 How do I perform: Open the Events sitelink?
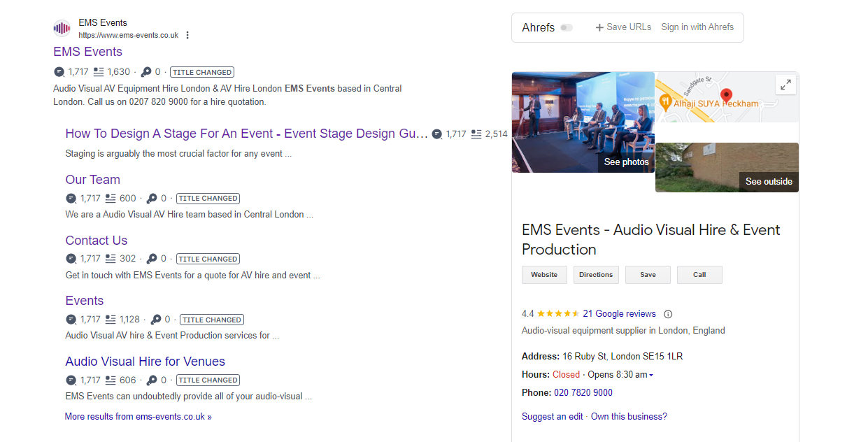click(85, 301)
